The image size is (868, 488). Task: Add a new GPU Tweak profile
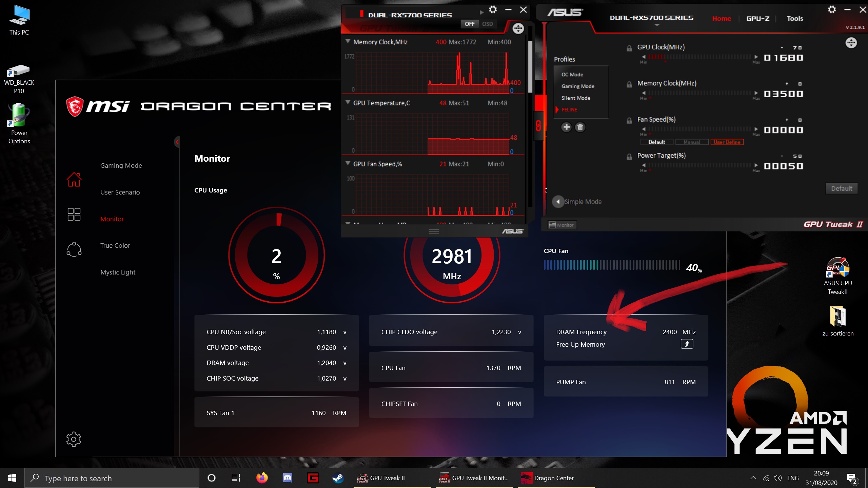point(566,127)
